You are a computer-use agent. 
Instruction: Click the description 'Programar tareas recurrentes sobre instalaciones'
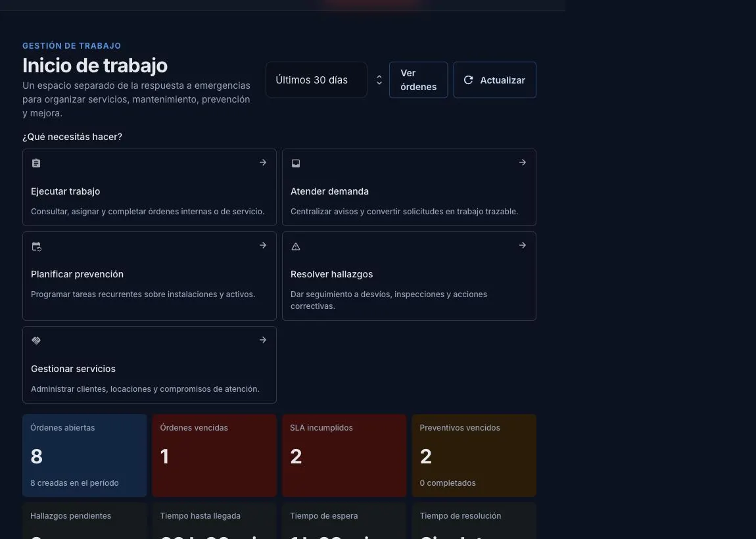point(143,294)
